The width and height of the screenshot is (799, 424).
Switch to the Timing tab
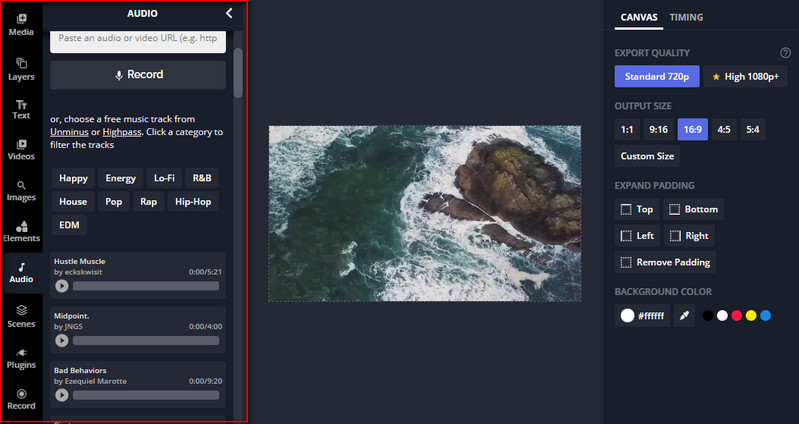point(686,17)
